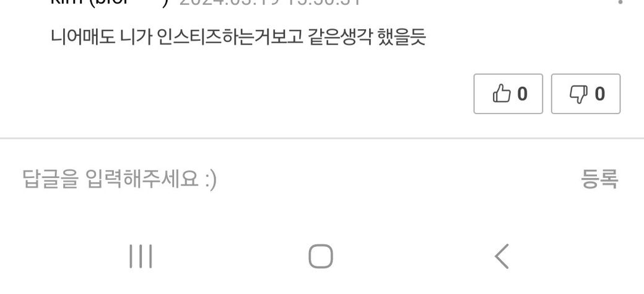This screenshot has width=644, height=294.
Task: Click the divider line above the reply box
Action: click(322, 138)
